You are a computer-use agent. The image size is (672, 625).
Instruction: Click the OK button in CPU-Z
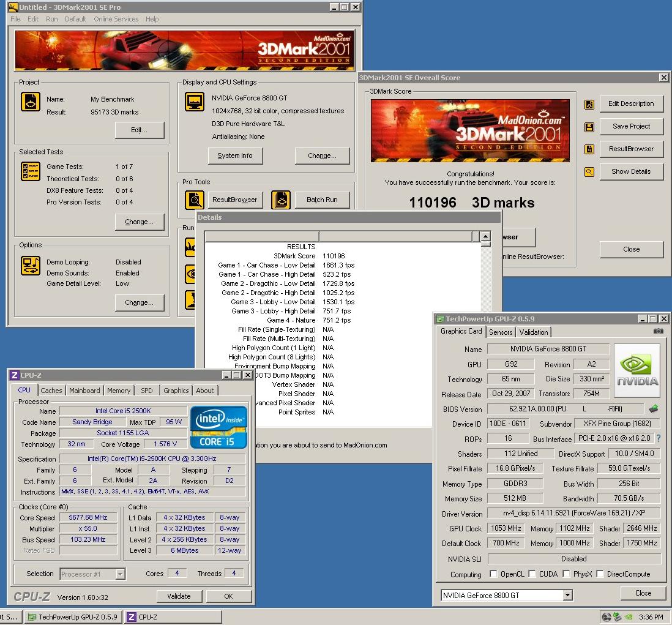point(228,596)
